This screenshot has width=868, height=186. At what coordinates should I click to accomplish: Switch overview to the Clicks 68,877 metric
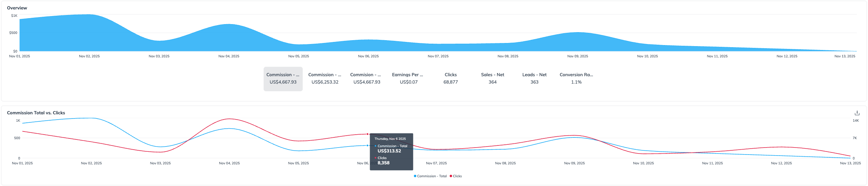[450, 79]
